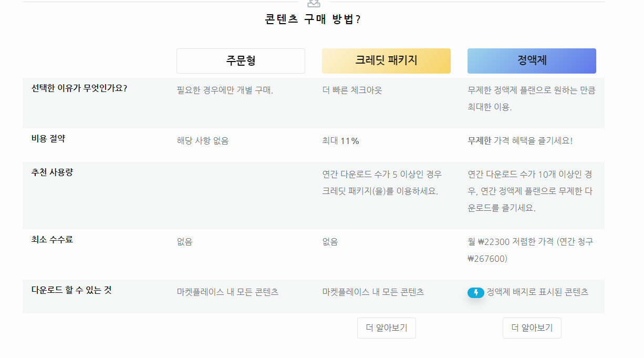Click 더 알아보기 under the 정액제 column
644x358 pixels.
click(x=532, y=328)
